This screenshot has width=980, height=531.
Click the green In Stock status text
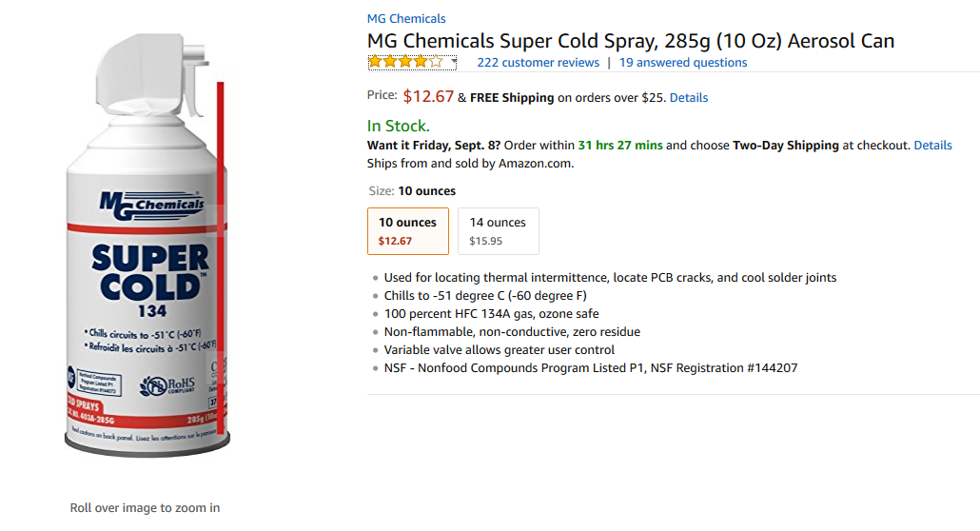pyautogui.click(x=398, y=126)
